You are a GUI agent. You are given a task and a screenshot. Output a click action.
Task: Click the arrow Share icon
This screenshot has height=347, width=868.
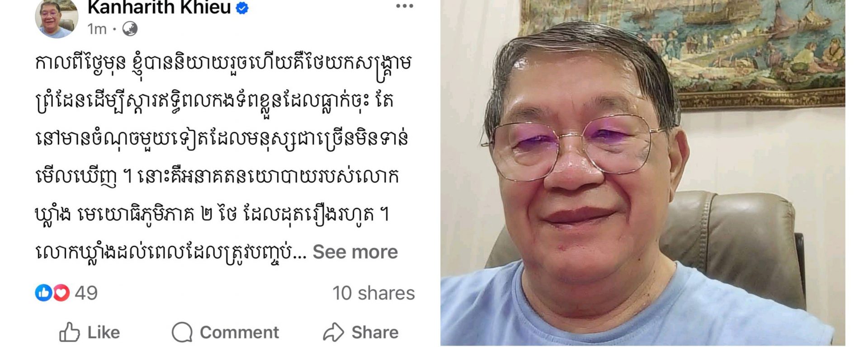pyautogui.click(x=334, y=333)
